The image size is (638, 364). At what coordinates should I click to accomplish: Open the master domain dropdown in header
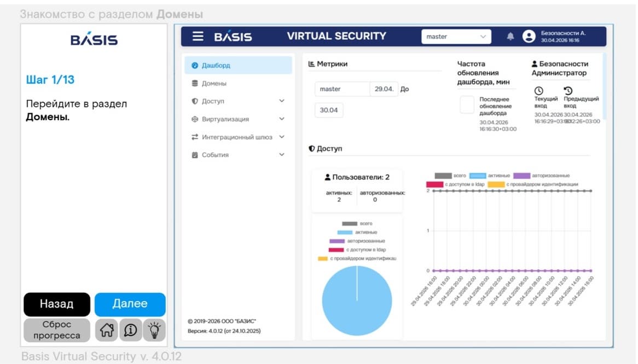(x=456, y=37)
